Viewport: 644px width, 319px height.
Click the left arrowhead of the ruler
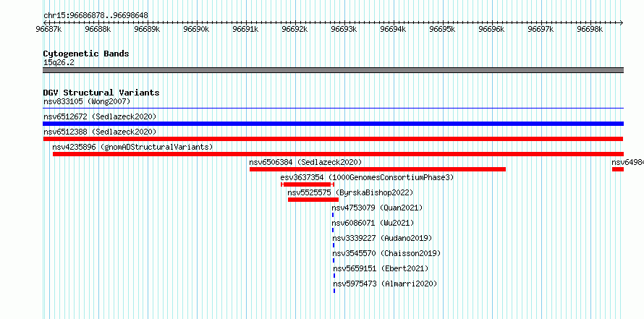pos(45,22)
